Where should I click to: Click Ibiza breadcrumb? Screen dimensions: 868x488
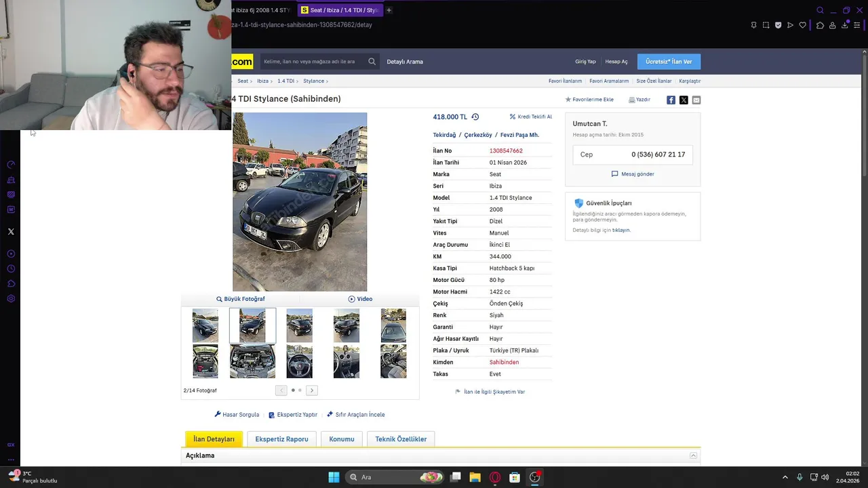tap(262, 81)
